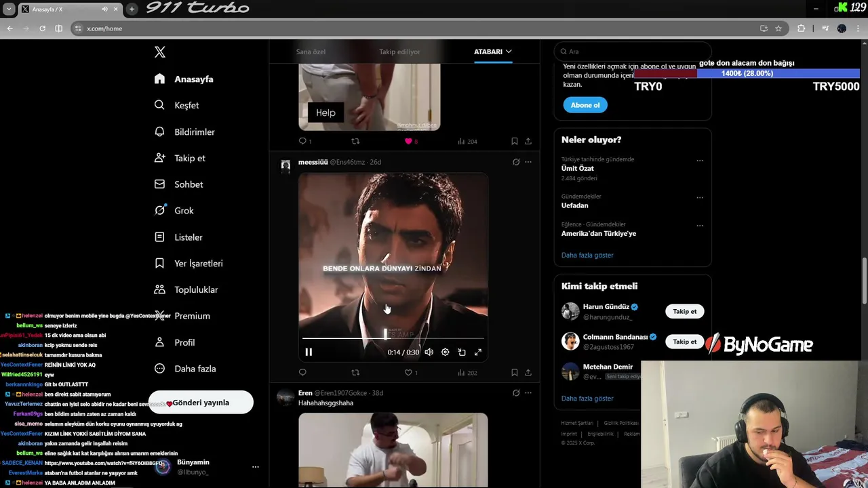
Task: Open Uefadan trending topic
Action: pos(575,205)
